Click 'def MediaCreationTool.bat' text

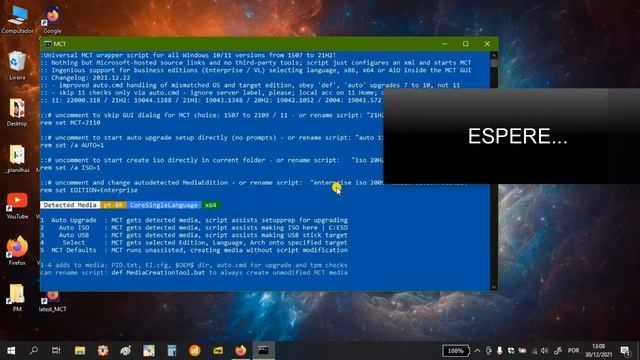coord(158,272)
